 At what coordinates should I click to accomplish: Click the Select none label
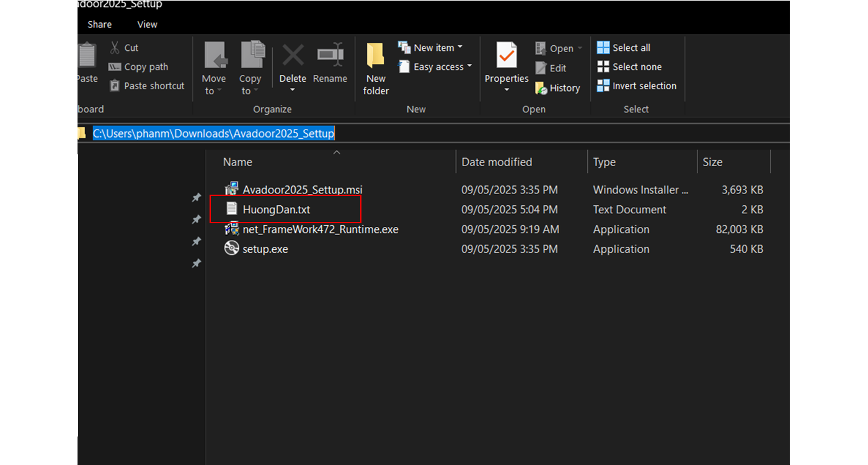(637, 67)
